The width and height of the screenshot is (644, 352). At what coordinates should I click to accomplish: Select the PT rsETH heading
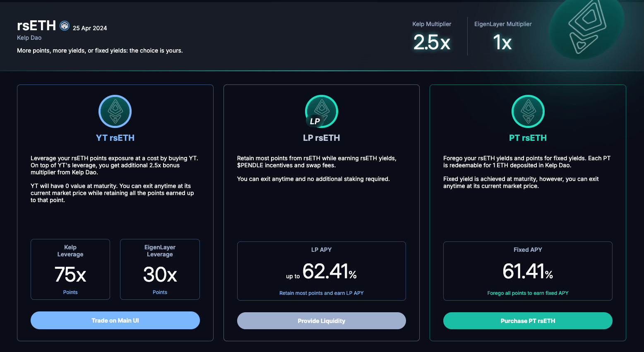528,138
